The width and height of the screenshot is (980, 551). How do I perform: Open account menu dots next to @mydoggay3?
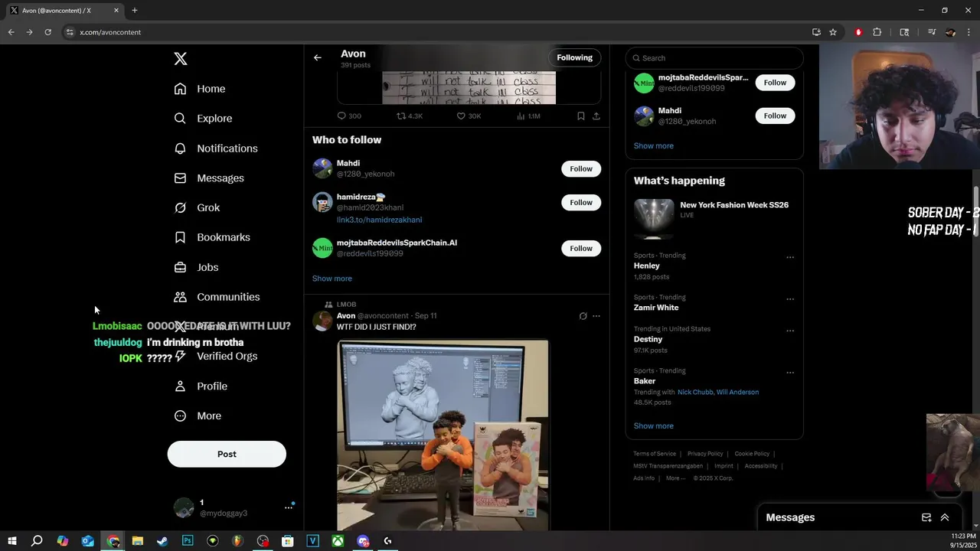(289, 507)
